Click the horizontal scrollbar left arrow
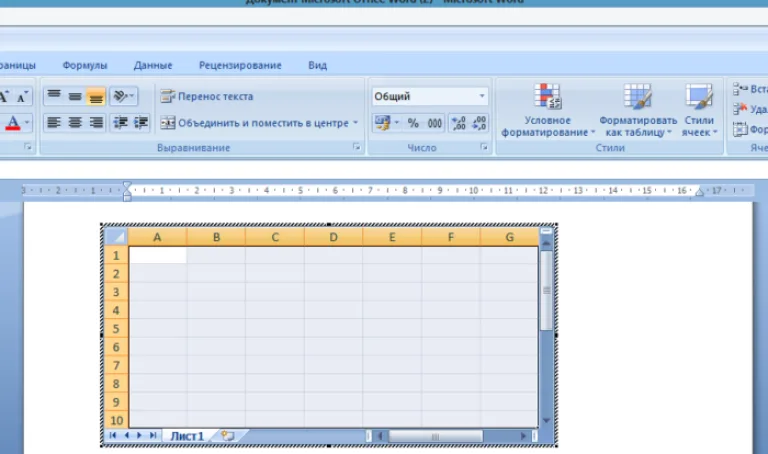The image size is (768, 454). [380, 436]
